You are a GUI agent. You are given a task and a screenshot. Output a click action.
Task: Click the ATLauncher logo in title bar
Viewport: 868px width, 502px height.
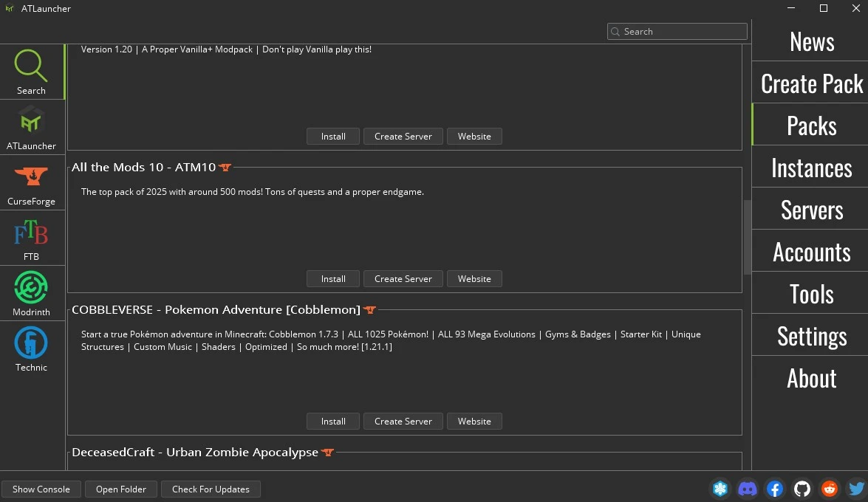click(10, 8)
